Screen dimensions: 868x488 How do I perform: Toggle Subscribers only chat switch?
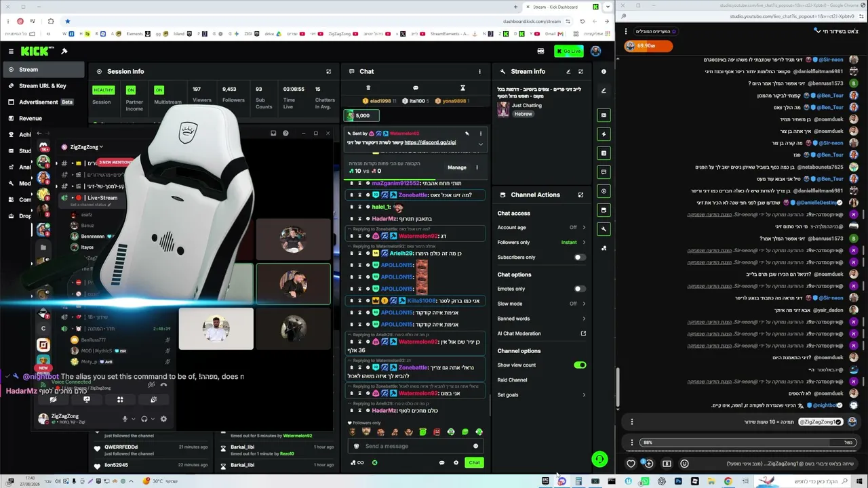tap(580, 258)
